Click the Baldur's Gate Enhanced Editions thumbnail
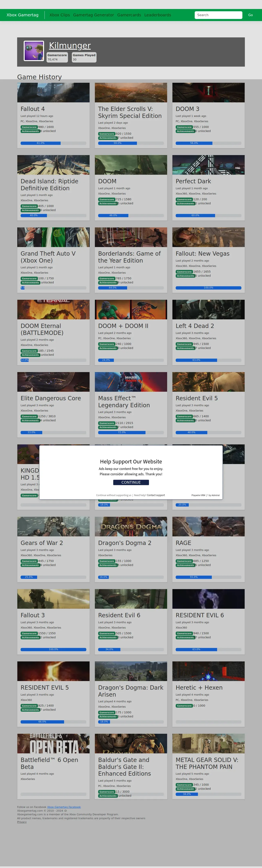Viewport: 262px width, 868px height. click(x=131, y=744)
